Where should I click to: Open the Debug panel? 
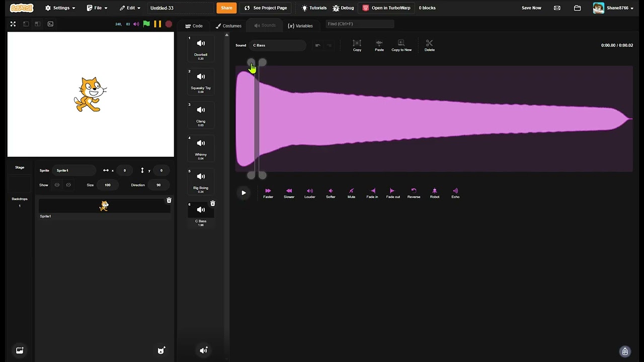pos(343,8)
